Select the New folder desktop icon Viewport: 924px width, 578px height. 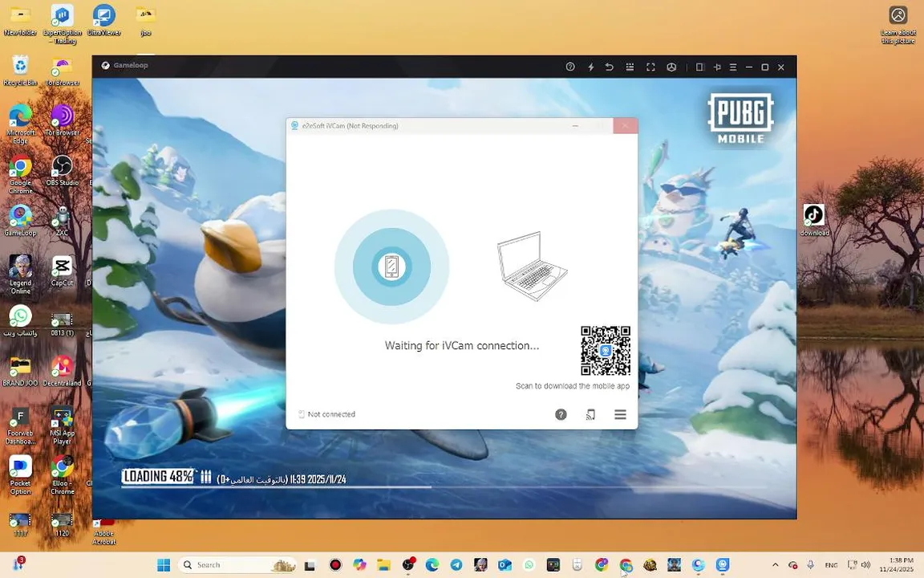pyautogui.click(x=20, y=20)
